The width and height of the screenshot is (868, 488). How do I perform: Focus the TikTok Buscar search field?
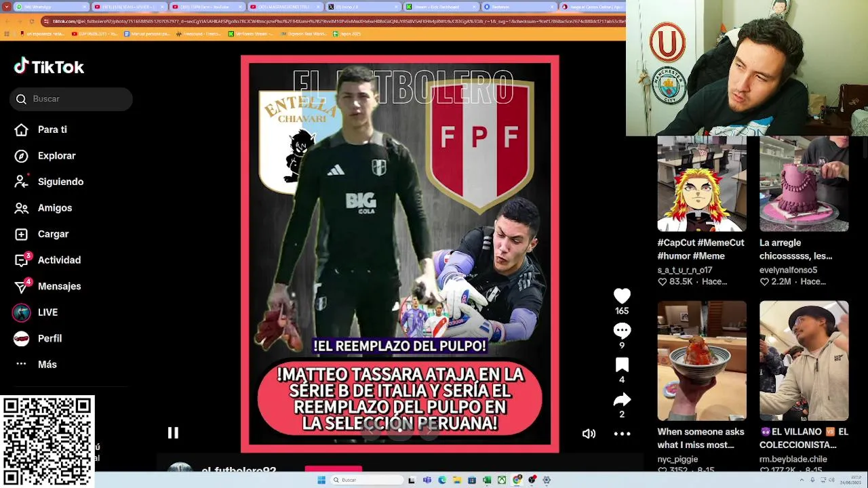coord(71,99)
